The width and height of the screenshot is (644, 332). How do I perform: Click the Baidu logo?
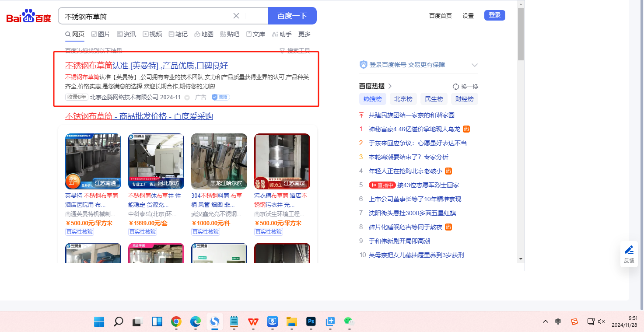tap(28, 16)
